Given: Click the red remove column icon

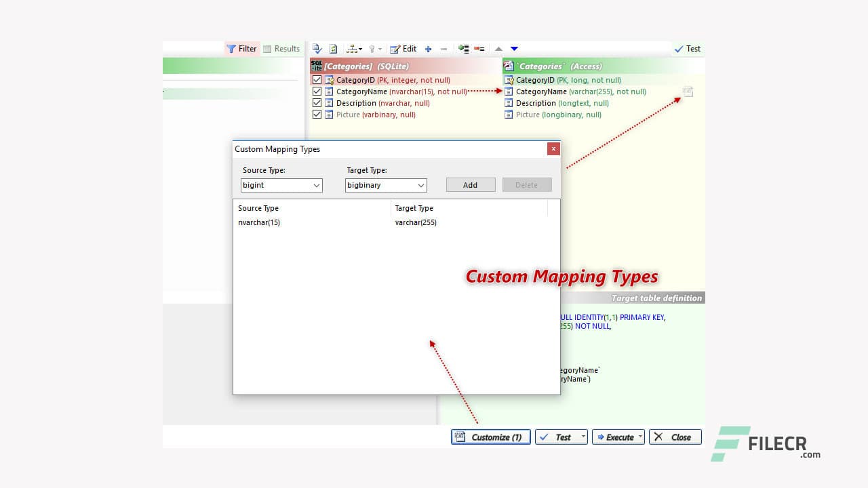Looking at the screenshot, I should pyautogui.click(x=479, y=49).
